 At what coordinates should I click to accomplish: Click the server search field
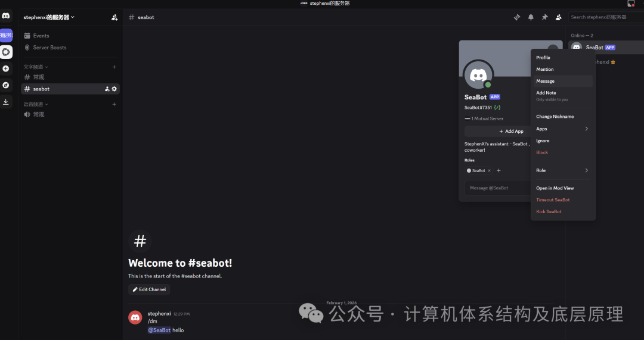pos(606,17)
